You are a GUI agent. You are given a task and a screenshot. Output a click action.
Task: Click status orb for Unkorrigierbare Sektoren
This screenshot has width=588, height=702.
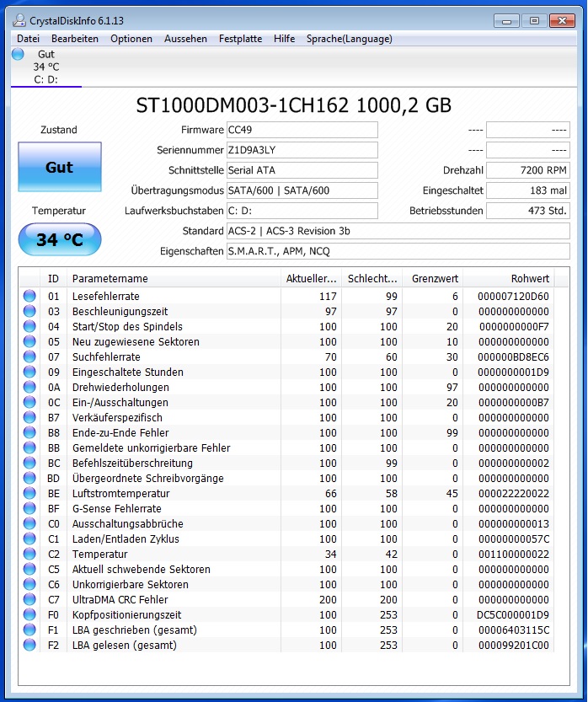coord(29,585)
